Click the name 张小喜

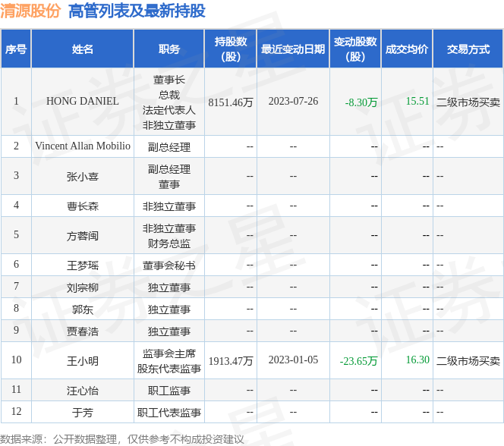point(83,177)
